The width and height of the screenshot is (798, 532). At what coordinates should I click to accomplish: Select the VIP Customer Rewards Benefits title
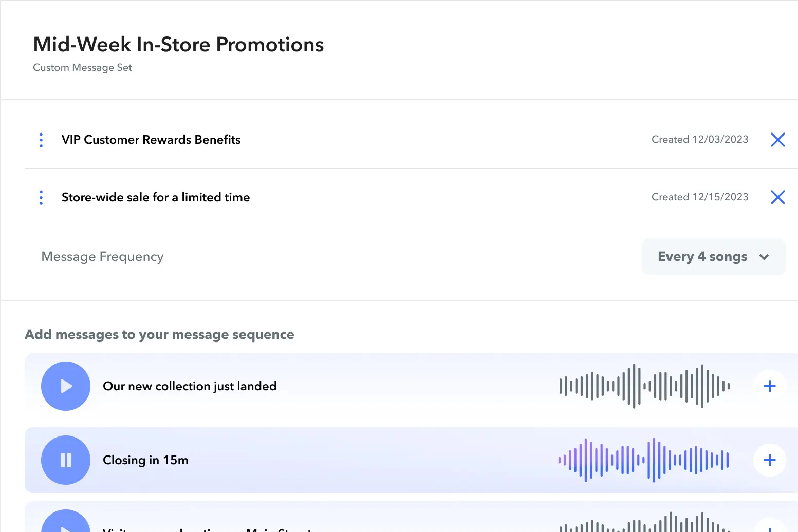tap(151, 140)
